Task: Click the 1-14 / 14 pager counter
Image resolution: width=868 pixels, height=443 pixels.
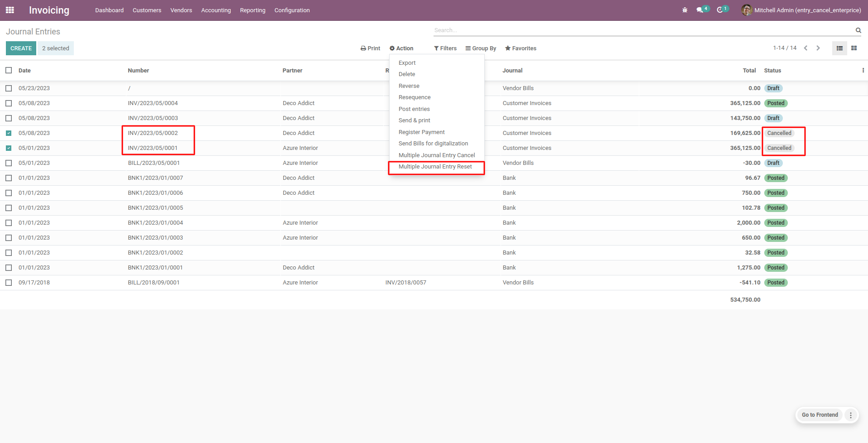Action: (x=785, y=48)
